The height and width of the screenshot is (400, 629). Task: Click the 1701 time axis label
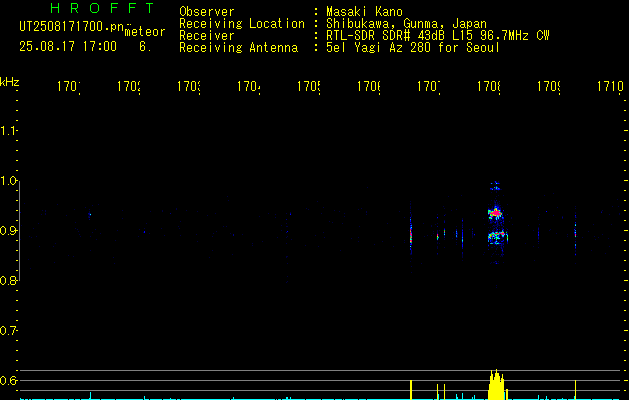point(69,87)
